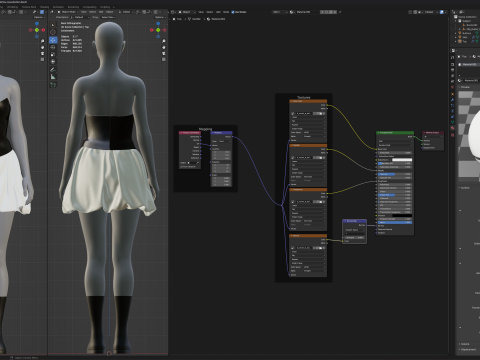This screenshot has width=480, height=360.
Task: Click the pan hand icon in back-view viewport
Action: pyautogui.click(x=164, y=47)
